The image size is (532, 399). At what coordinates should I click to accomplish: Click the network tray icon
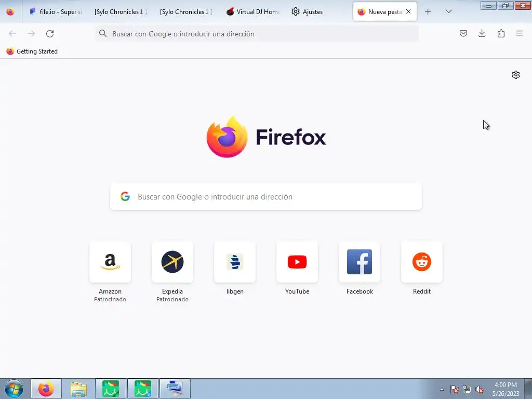(x=467, y=390)
